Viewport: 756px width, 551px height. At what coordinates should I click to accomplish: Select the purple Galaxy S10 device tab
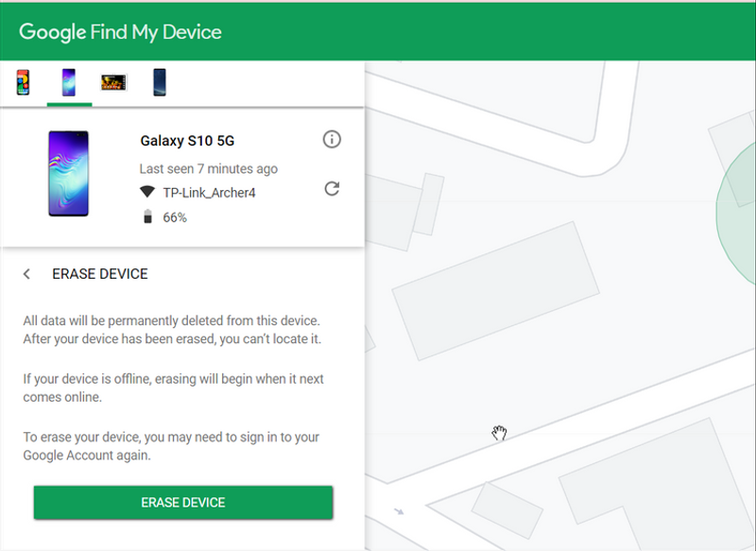[x=68, y=82]
